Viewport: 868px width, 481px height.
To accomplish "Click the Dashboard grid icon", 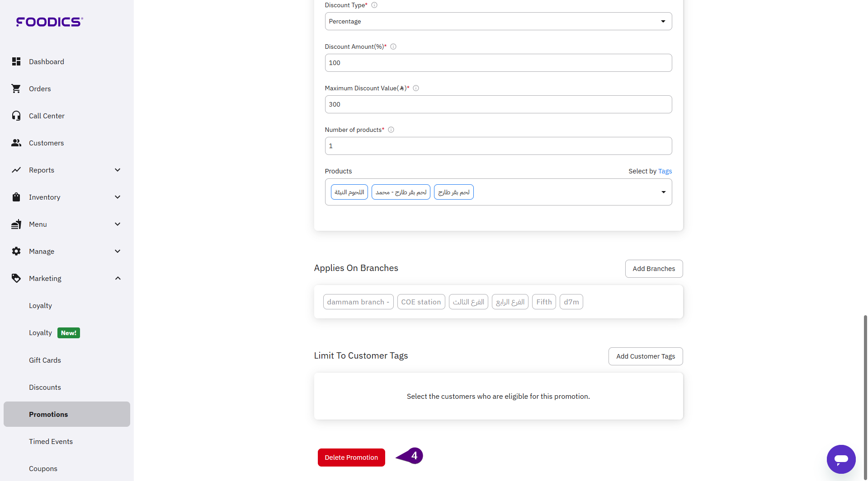I will pyautogui.click(x=16, y=61).
